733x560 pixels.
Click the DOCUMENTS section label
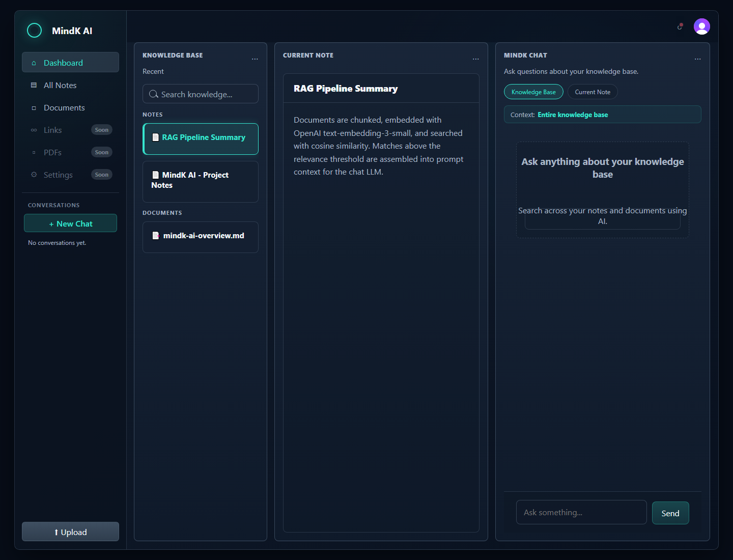162,213
